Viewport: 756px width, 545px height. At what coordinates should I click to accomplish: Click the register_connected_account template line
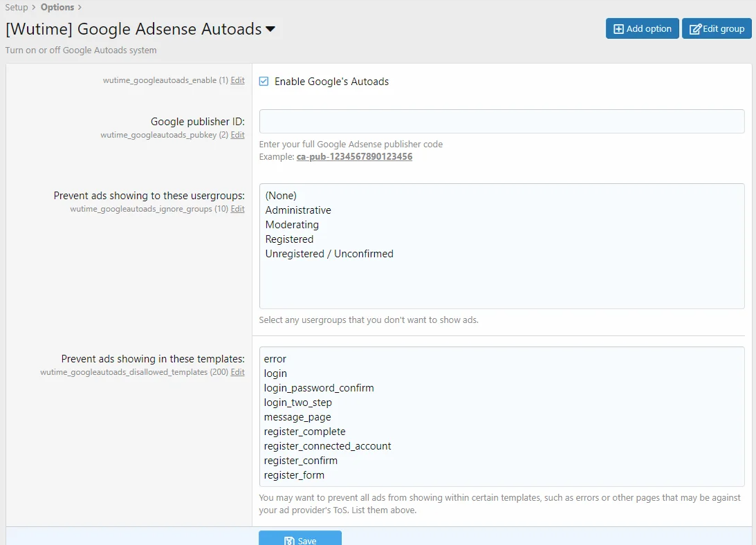click(327, 445)
